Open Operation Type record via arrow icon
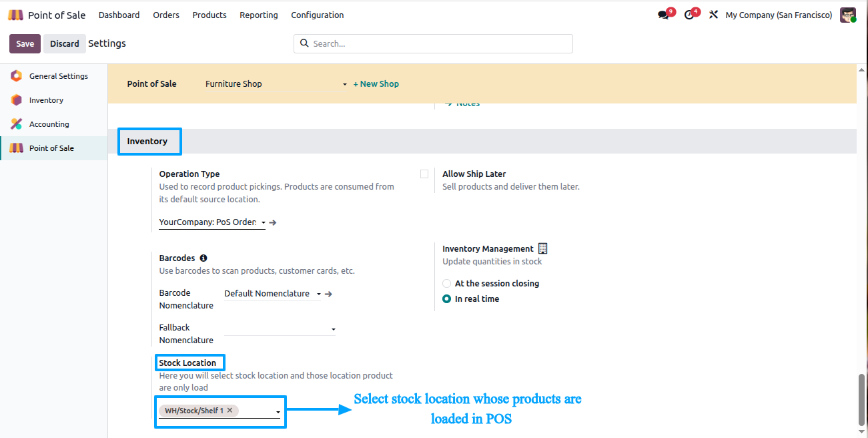Image resolution: width=868 pixels, height=438 pixels. [273, 222]
